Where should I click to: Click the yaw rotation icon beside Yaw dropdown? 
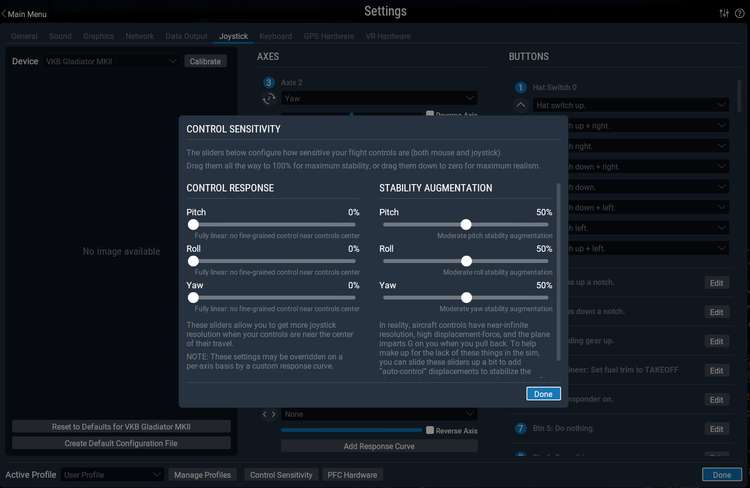pos(269,99)
